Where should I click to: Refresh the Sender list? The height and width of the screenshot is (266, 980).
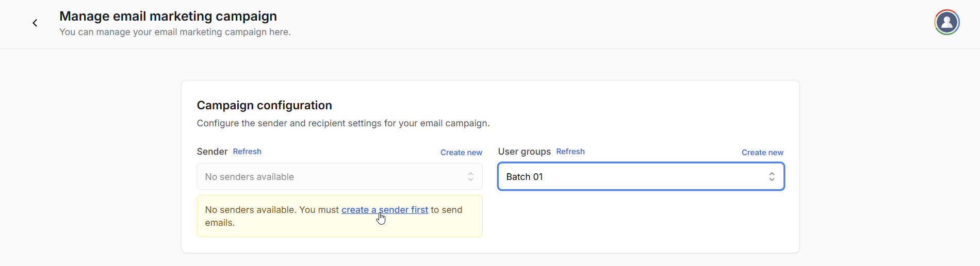[x=247, y=152]
